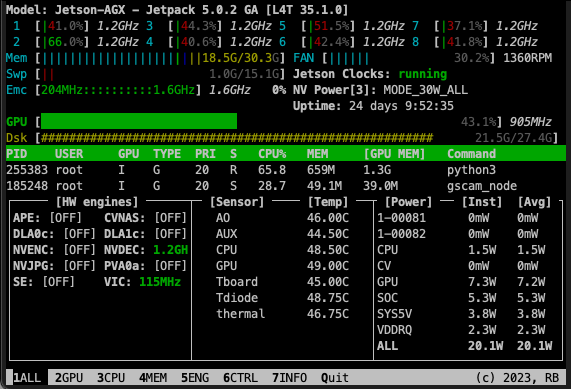571x389 pixels.
Task: Click the AUX sensor temperature 44.50C
Action: pyautogui.click(x=328, y=234)
